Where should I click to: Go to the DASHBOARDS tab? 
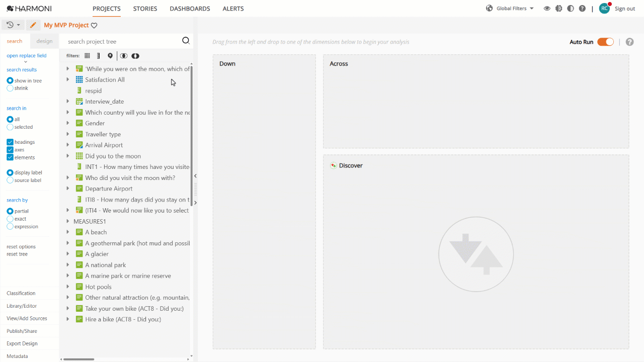tap(190, 9)
